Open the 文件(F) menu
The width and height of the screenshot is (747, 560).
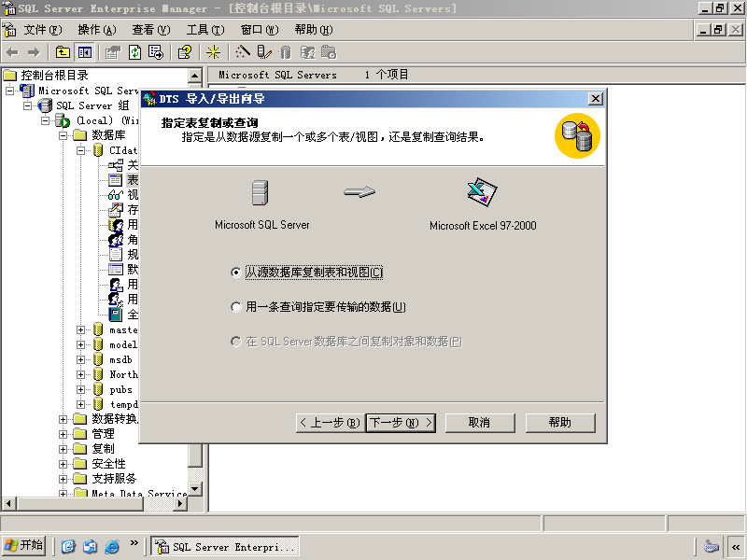pyautogui.click(x=43, y=30)
